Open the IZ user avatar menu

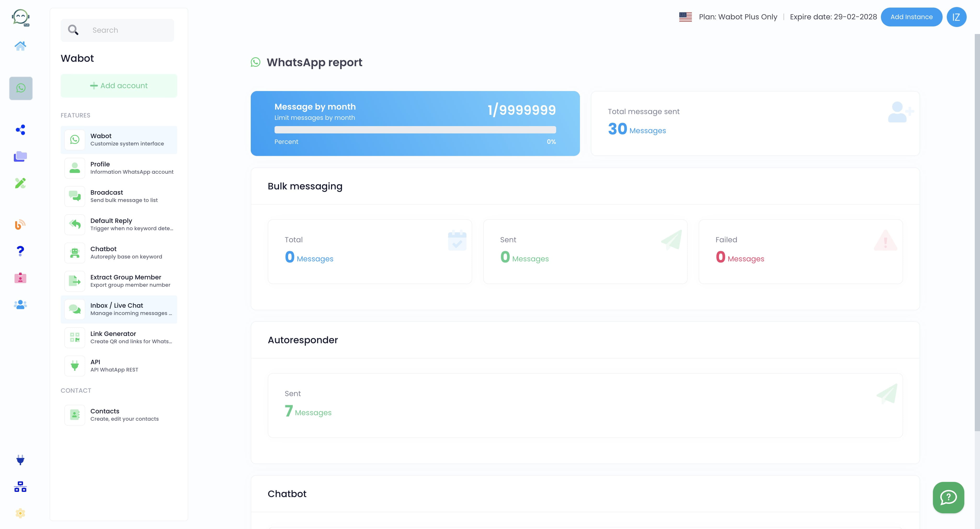click(x=956, y=17)
